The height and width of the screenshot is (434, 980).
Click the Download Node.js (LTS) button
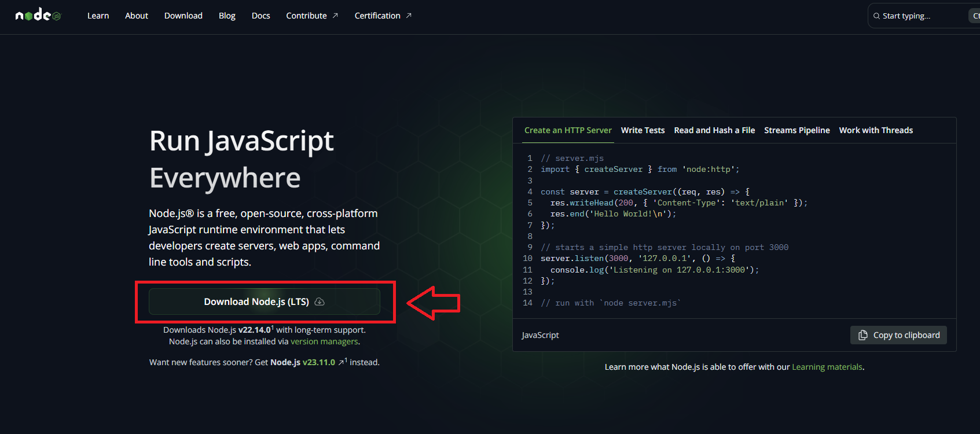coord(265,301)
